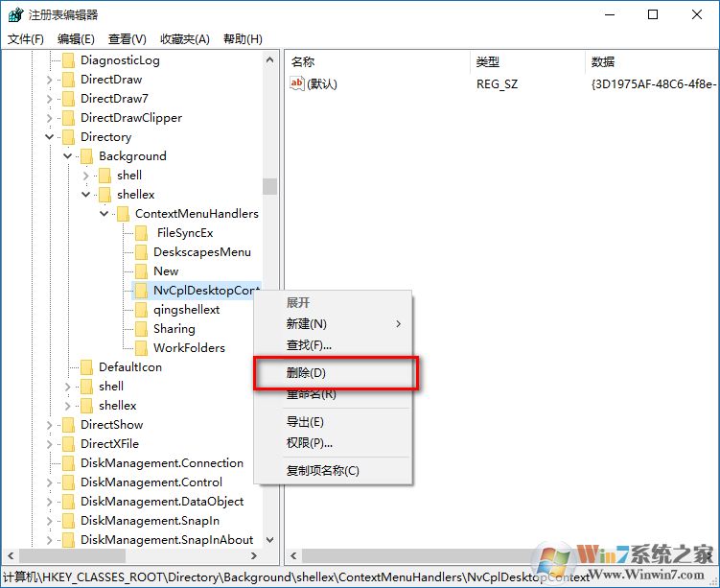Click the ab string value icon for (默认)
Viewport: 720px width, 588px height.
coord(296,83)
